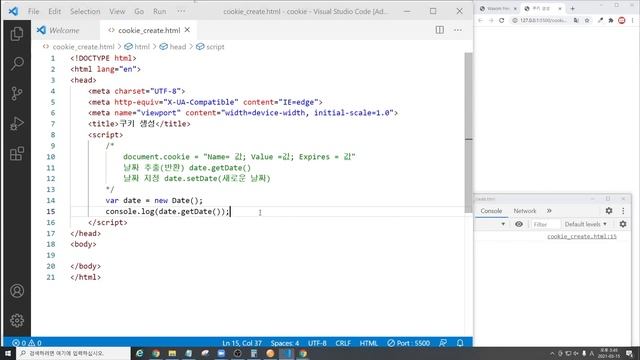Open more menus ellipsis in VS Code menu bar
This screenshot has width=640, height=360.
point(181,11)
